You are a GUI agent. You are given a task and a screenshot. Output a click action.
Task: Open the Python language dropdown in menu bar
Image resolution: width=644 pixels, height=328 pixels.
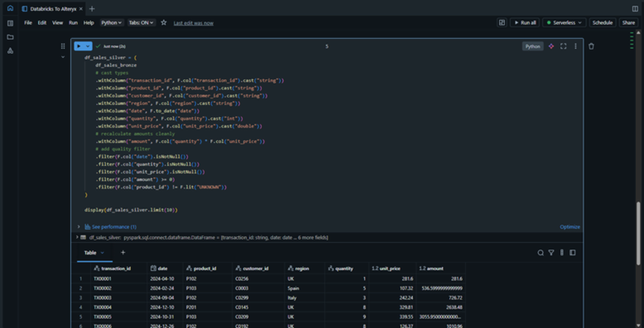click(x=111, y=23)
